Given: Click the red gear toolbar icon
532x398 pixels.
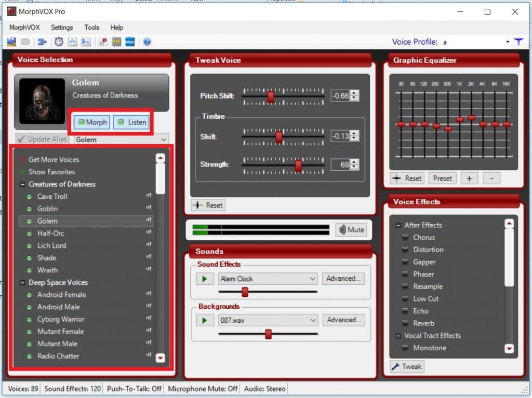Looking at the screenshot, I should [x=103, y=42].
